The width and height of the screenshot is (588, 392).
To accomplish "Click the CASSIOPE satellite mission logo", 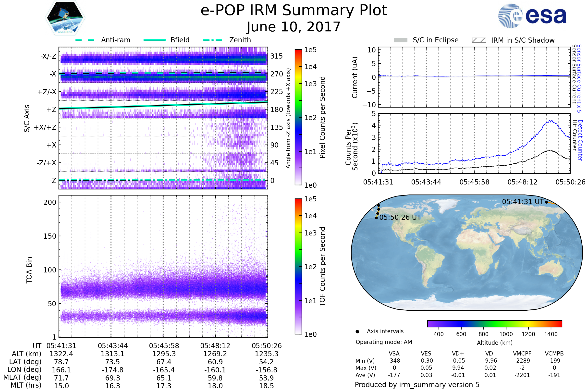I will (65, 18).
